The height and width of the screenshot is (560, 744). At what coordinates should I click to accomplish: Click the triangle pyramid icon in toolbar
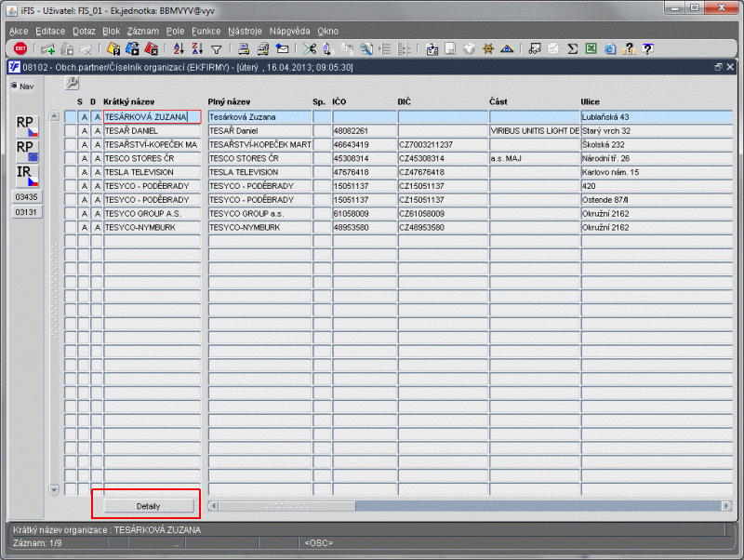(x=507, y=49)
